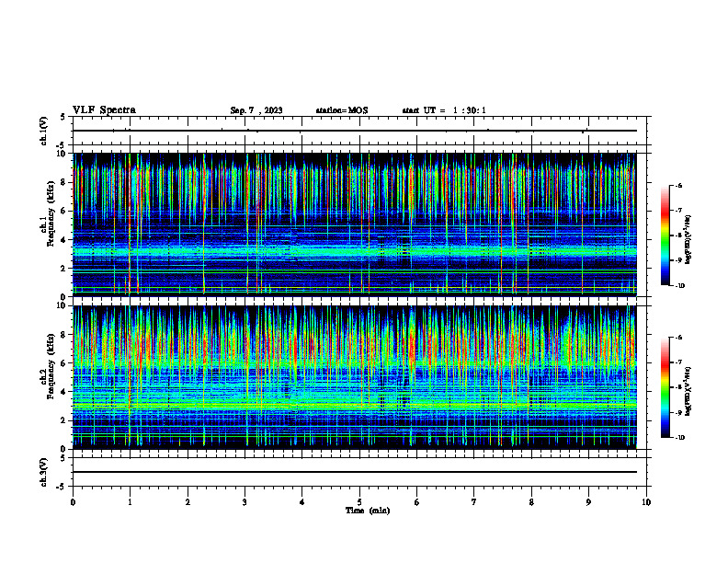
Task: Click the ch.1 spectrogram colorbar
Action: [x=665, y=236]
